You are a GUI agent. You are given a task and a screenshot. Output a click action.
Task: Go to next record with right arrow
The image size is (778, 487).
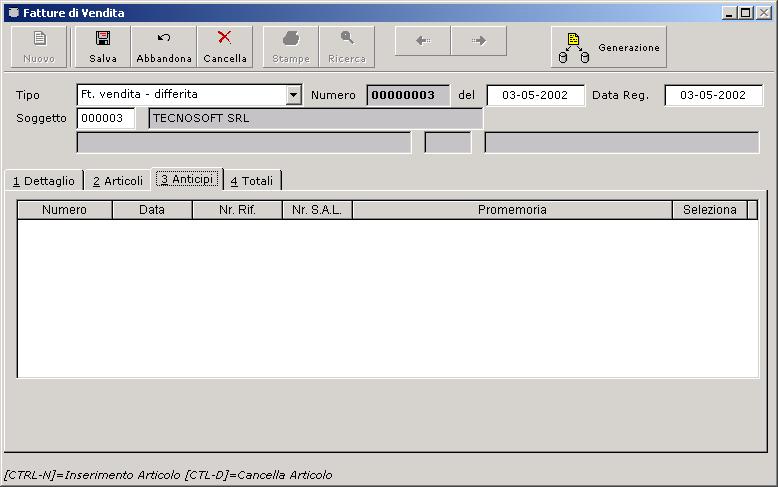point(479,41)
